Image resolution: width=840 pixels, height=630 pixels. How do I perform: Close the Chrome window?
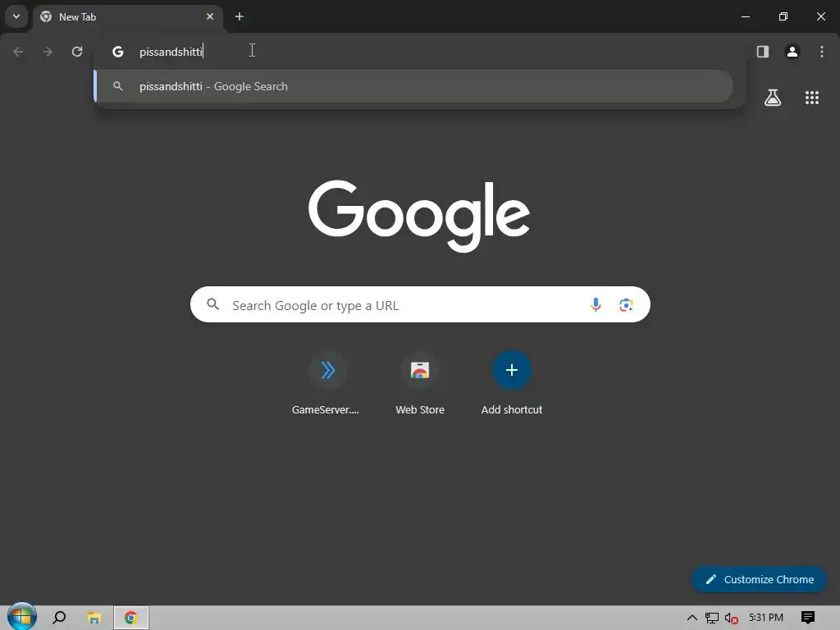tap(820, 16)
